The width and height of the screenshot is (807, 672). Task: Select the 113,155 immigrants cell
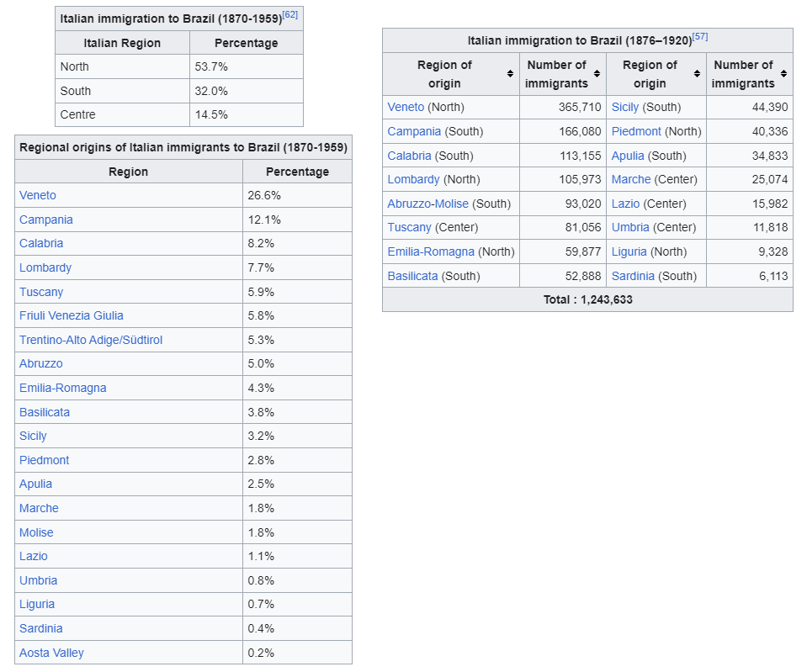coord(563,156)
